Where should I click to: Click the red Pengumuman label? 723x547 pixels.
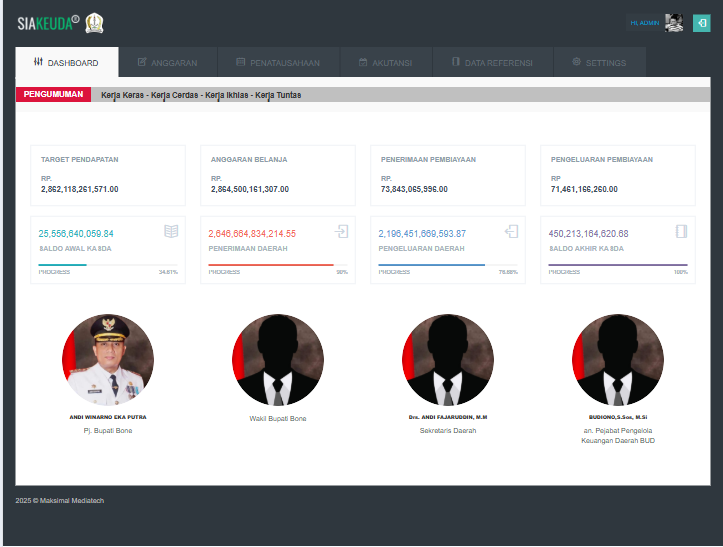53,94
